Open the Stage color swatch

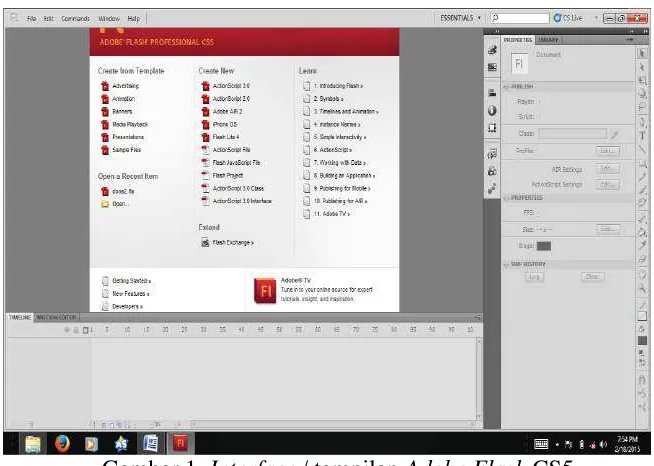click(x=543, y=246)
